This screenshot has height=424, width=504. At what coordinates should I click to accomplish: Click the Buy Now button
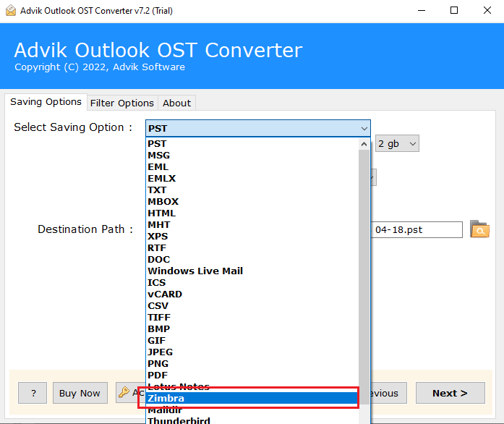(80, 393)
